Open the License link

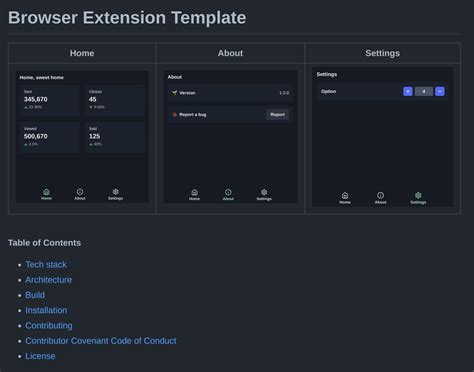click(x=40, y=356)
